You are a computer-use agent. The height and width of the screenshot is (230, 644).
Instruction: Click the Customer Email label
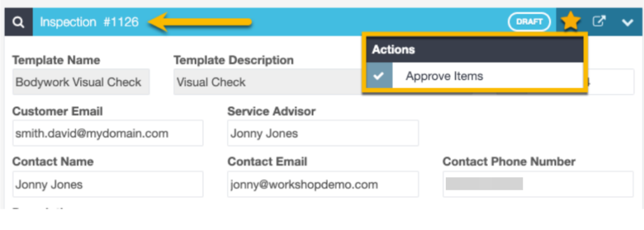tap(57, 111)
